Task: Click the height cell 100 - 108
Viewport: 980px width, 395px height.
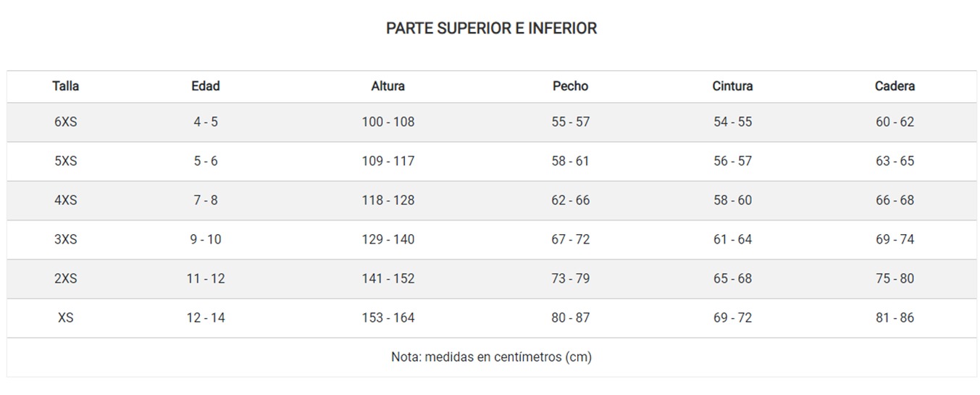Action: (x=388, y=122)
